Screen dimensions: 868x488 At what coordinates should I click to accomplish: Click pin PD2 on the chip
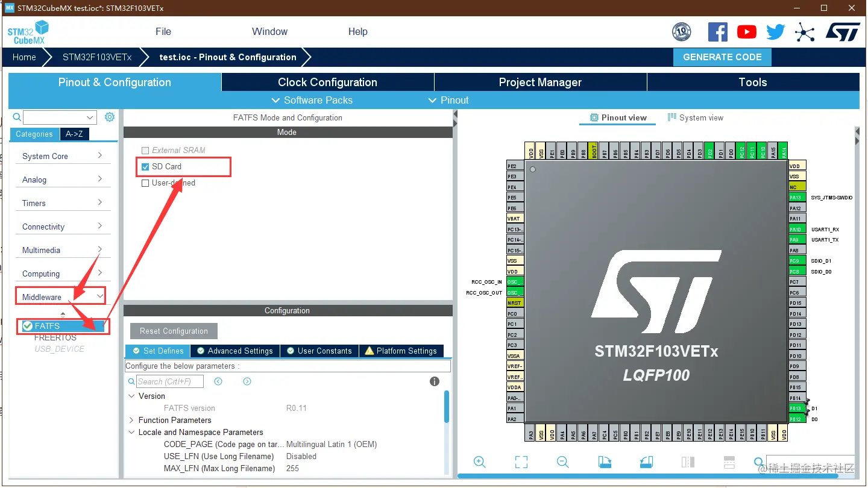(x=710, y=151)
